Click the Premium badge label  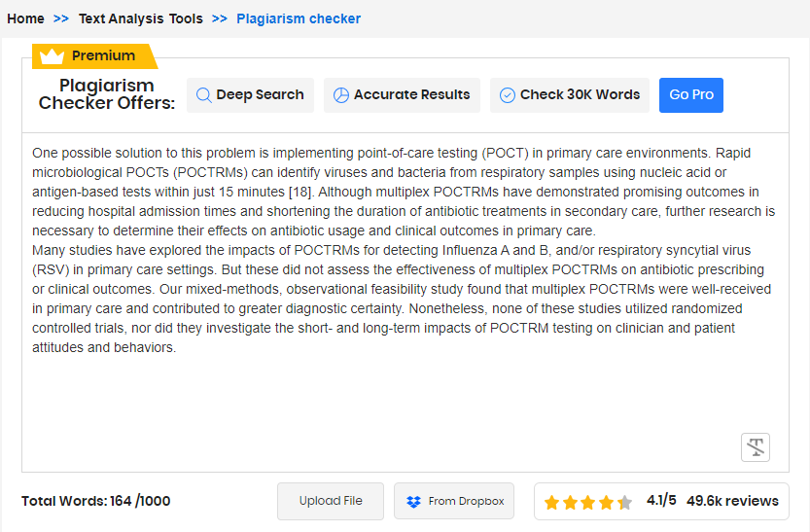pos(103,56)
